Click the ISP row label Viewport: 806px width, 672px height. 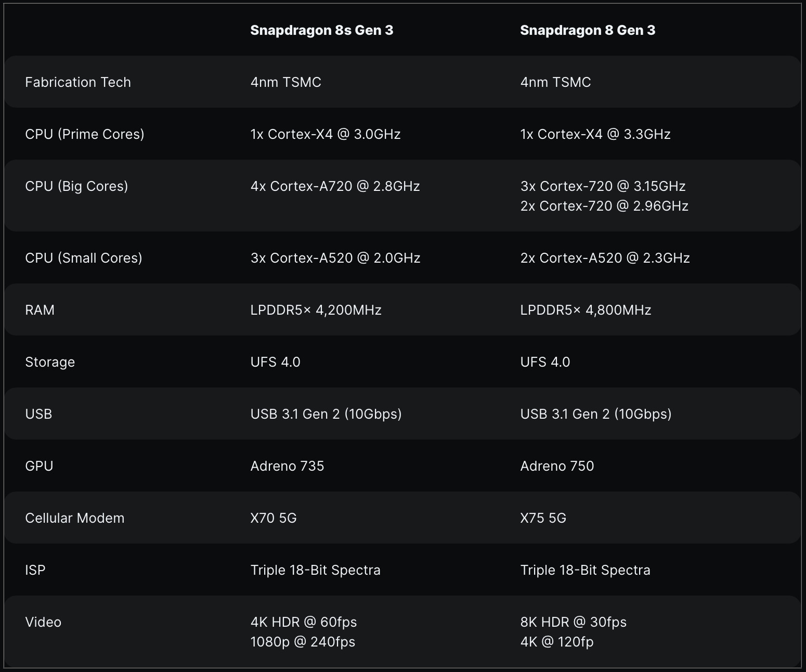[x=35, y=570]
